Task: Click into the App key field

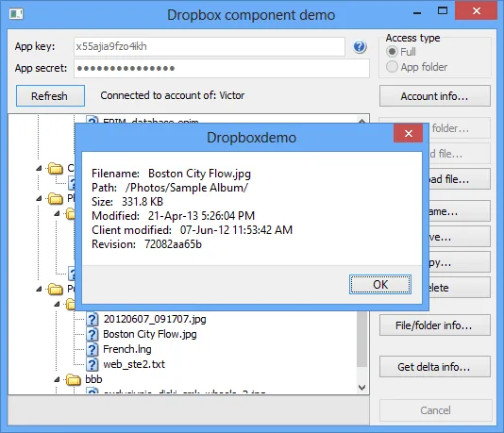Action: pos(210,46)
